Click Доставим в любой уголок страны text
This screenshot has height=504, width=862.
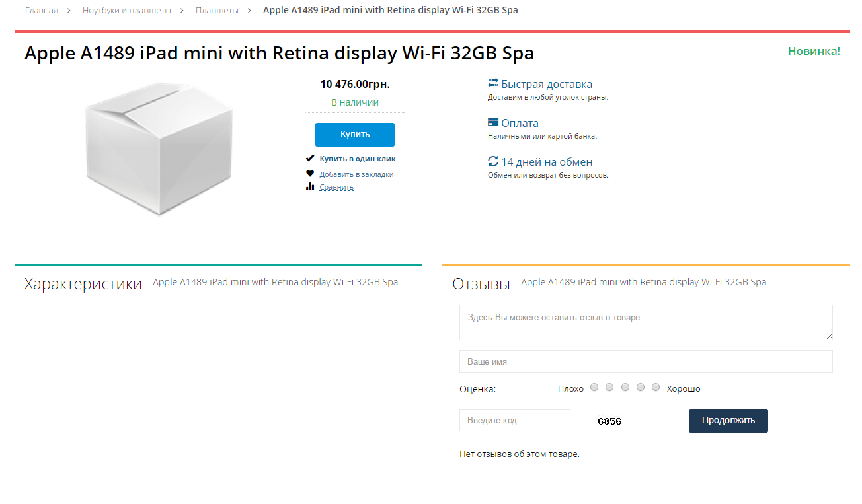point(548,97)
